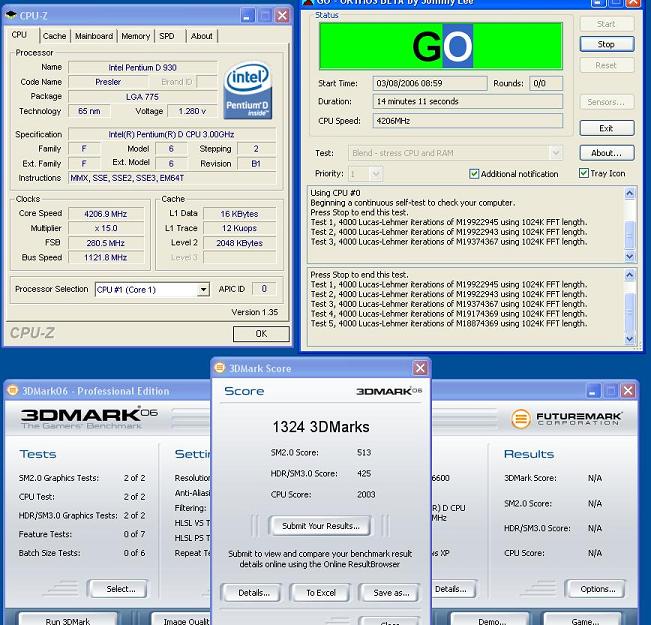Viewport: 651px width, 625px height.
Task: Click the Multiplier value x 15.0
Action: pos(106,228)
